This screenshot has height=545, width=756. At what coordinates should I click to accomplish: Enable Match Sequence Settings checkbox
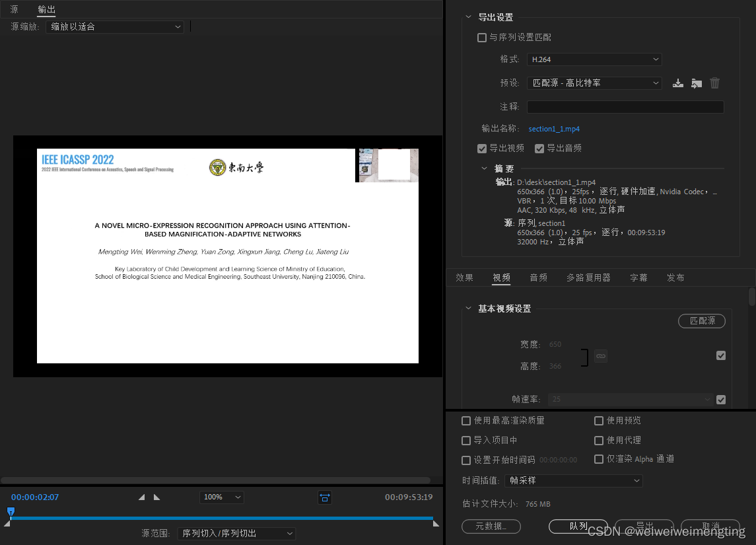pyautogui.click(x=481, y=38)
